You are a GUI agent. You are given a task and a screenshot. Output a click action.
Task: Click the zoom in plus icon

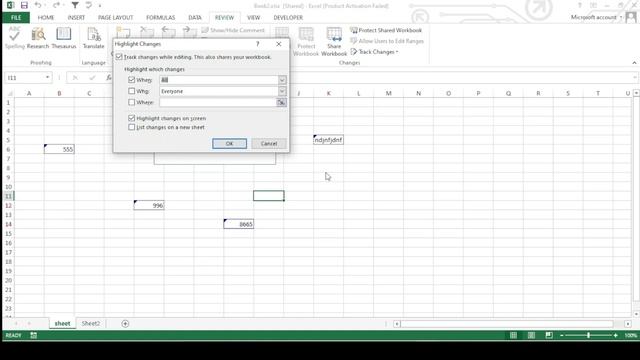pyautogui.click(x=616, y=335)
